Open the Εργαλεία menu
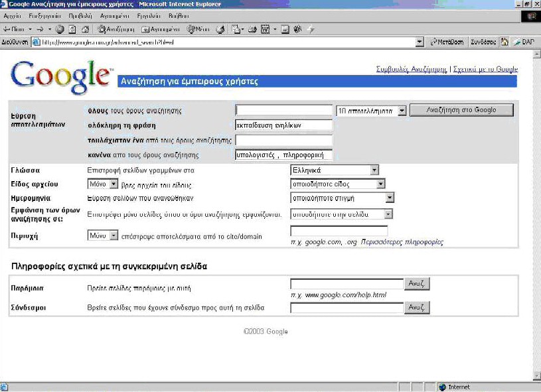Viewport: 541px width, 392px height. [x=149, y=16]
